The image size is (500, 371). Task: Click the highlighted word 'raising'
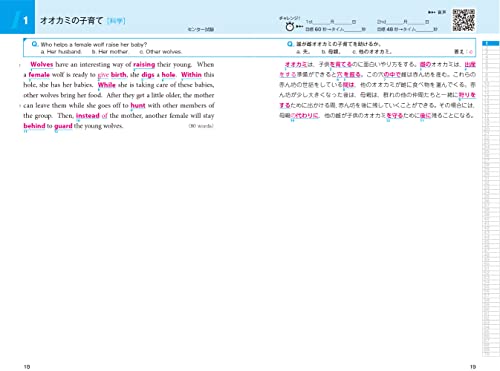coord(144,65)
